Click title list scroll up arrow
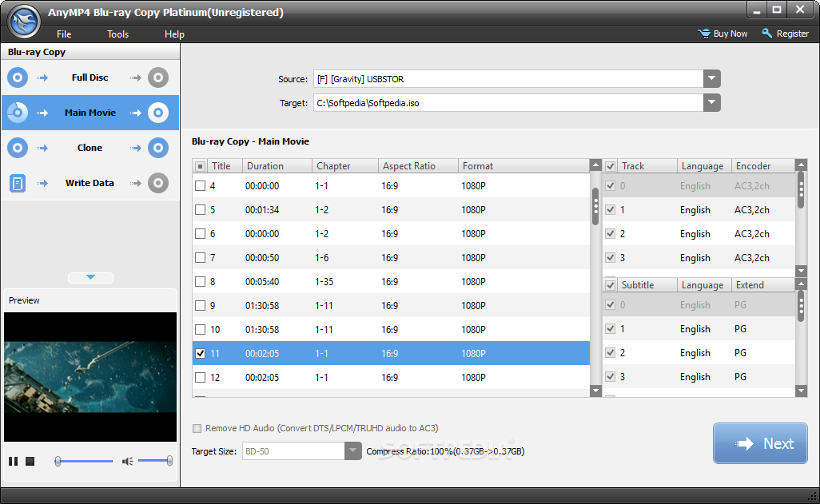This screenshot has height=504, width=820. tap(595, 165)
